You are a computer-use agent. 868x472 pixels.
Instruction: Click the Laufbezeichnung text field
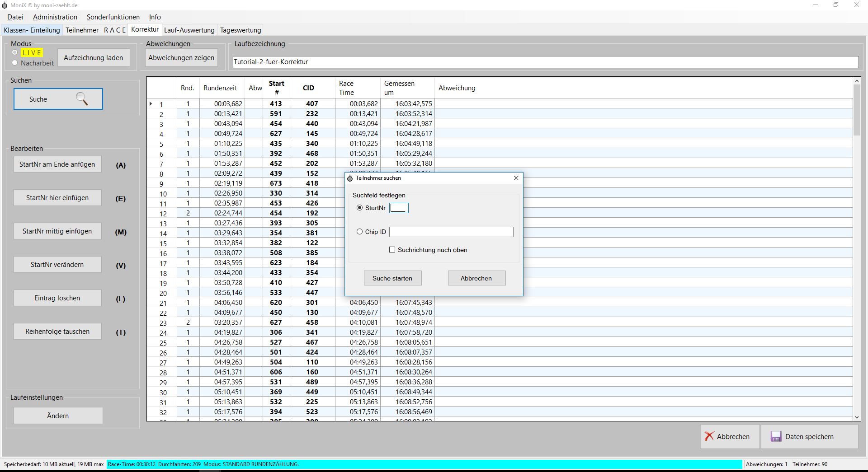coord(546,62)
